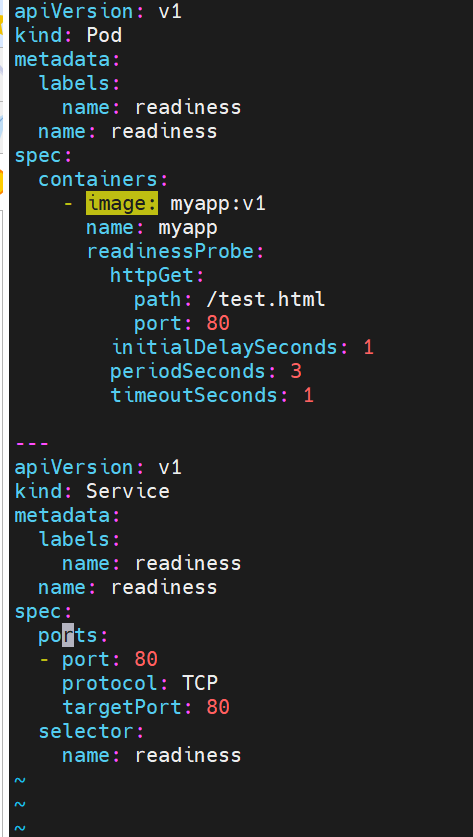Click the 80 value under httpGet port
The height and width of the screenshot is (837, 473).
218,323
